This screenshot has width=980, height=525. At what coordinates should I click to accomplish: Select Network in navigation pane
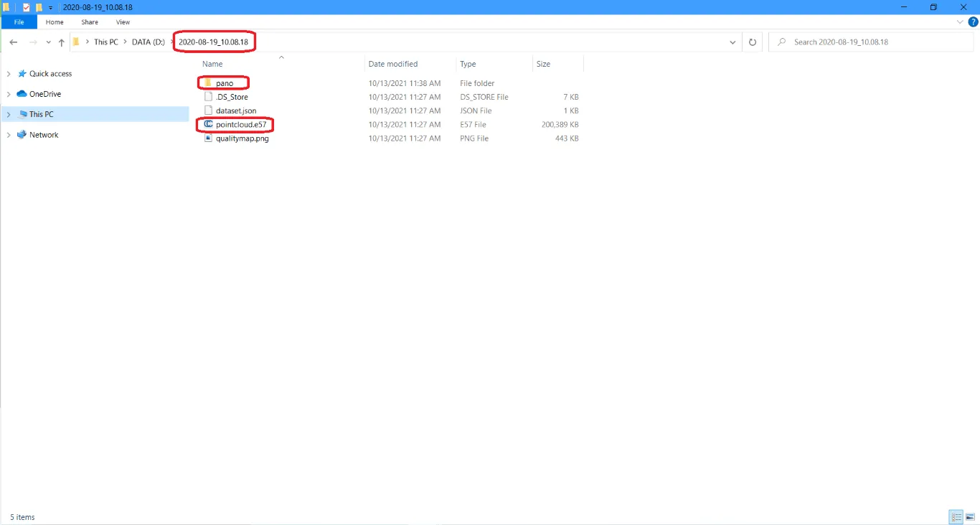pyautogui.click(x=44, y=135)
